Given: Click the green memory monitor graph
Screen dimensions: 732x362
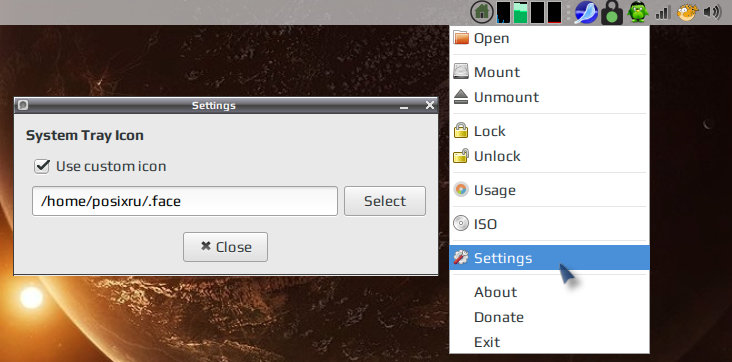Looking at the screenshot, I should pyautogui.click(x=520, y=13).
